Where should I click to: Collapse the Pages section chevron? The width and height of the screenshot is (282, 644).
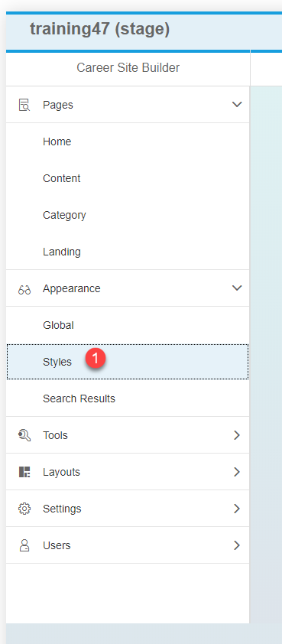click(237, 104)
